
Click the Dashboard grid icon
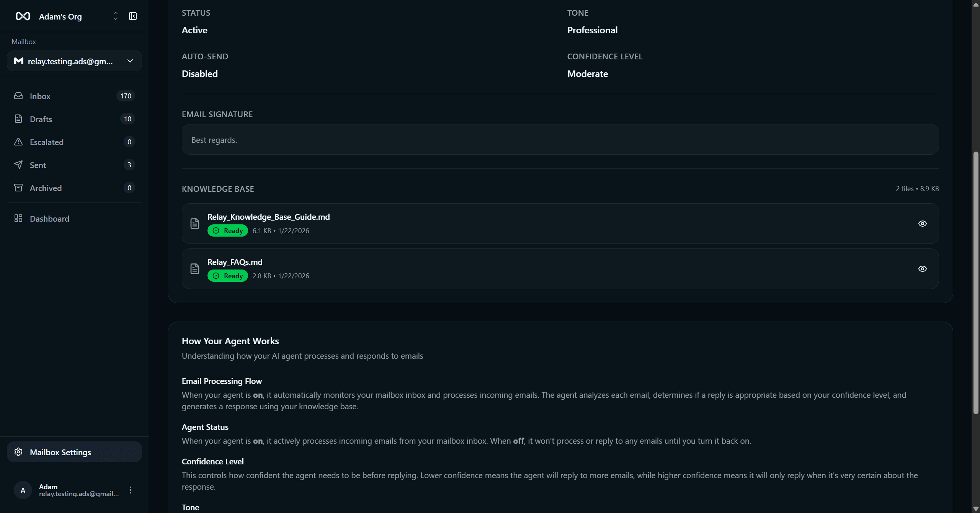[x=18, y=218]
